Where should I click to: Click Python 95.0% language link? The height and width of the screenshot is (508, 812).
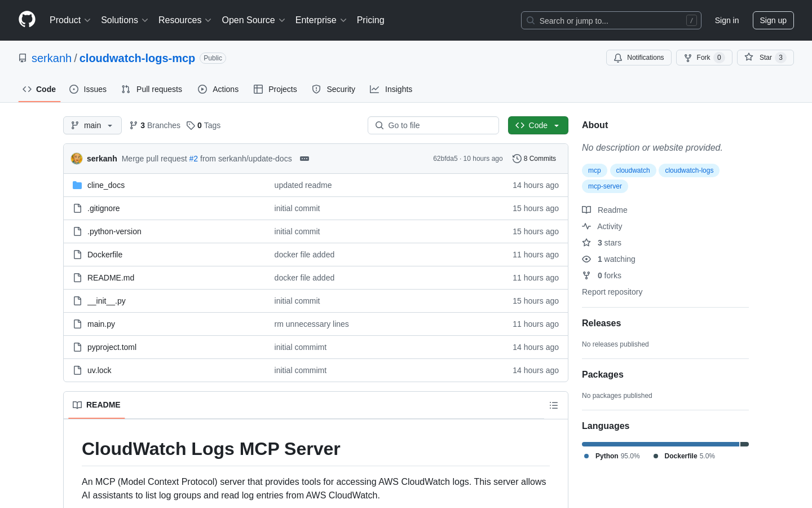pyautogui.click(x=612, y=456)
